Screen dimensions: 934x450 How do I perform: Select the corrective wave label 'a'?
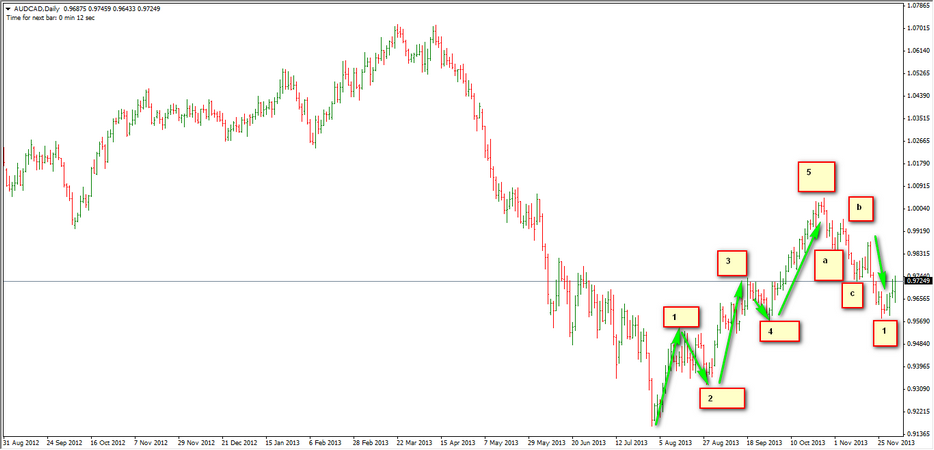pos(829,265)
